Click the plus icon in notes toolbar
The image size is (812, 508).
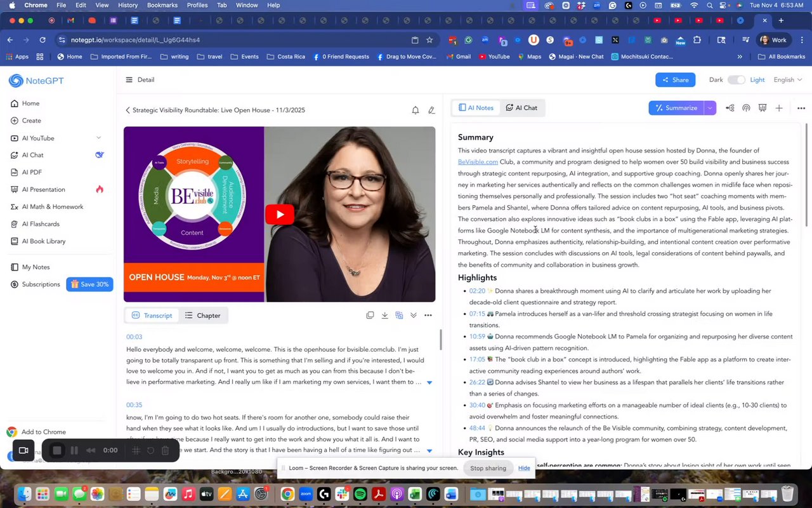coord(779,108)
